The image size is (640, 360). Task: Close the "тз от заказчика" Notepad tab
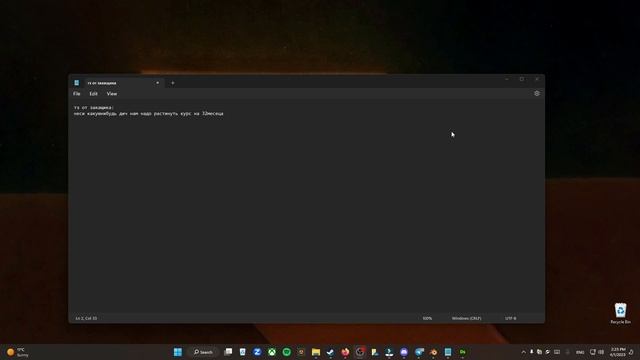(158, 83)
